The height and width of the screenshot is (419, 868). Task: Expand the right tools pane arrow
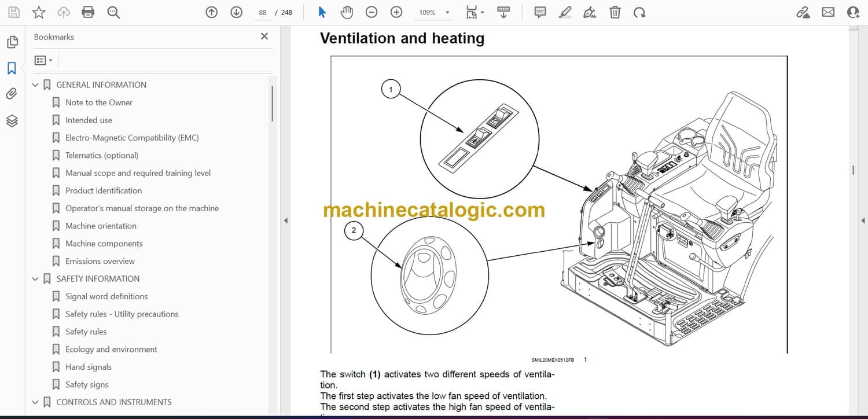coord(863,220)
